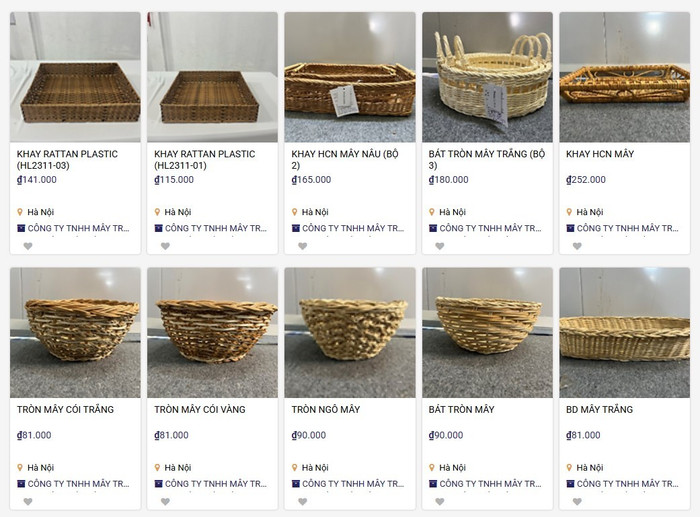Add TRÒN MÂY CÓI VÀNG to favorites
The image size is (700, 517).
point(165,501)
